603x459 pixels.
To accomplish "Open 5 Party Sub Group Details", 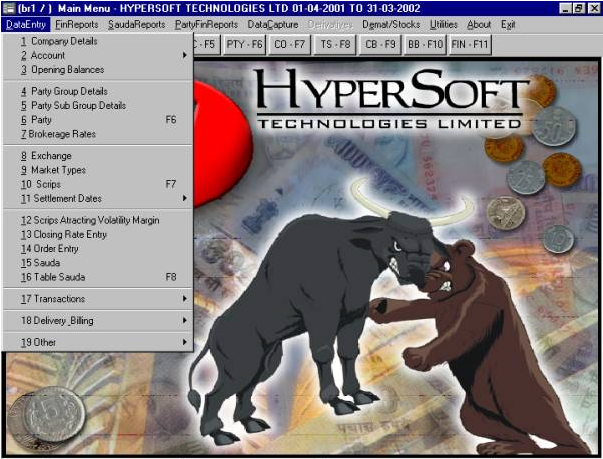I will pos(98,106).
